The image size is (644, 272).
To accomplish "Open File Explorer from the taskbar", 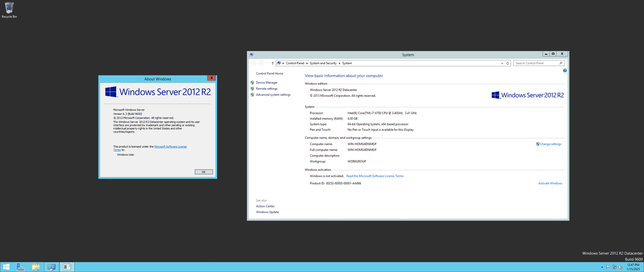I will point(36,267).
